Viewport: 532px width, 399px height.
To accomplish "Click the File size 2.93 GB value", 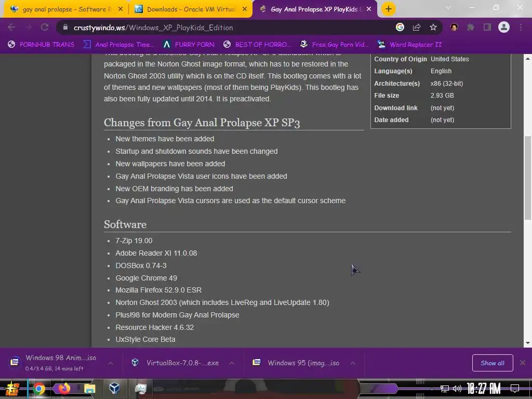I will coord(442,96).
